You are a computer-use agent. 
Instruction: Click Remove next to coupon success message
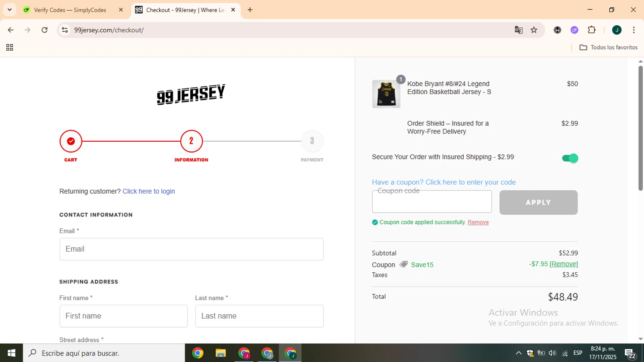(478, 222)
